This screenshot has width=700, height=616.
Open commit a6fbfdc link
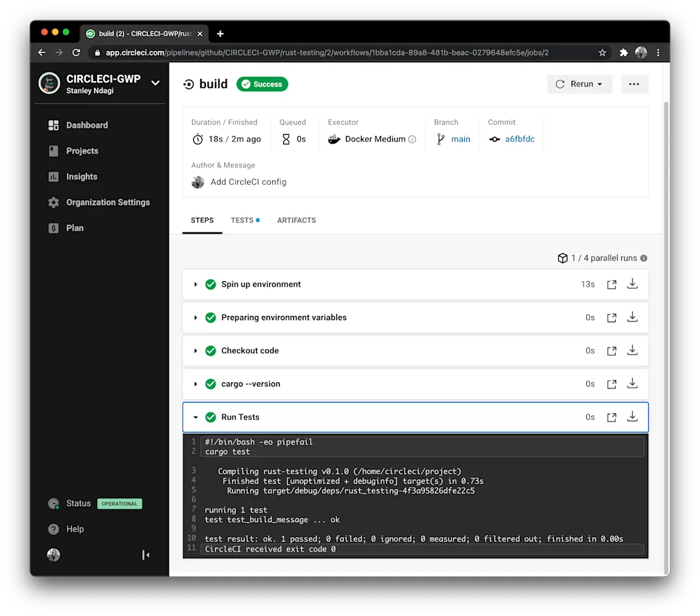[520, 140]
